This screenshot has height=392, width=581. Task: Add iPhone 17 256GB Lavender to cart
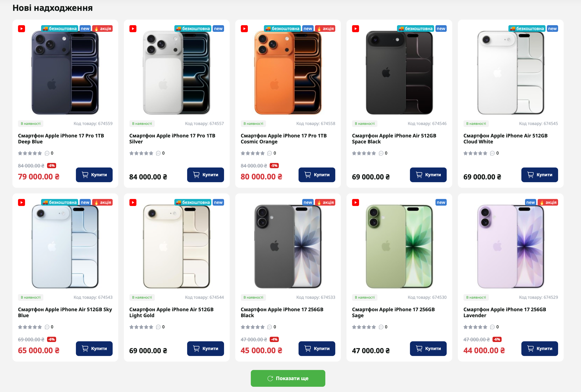[x=539, y=348]
